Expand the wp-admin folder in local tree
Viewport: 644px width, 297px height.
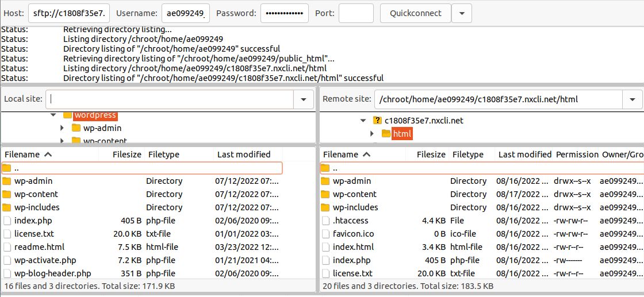click(x=62, y=128)
